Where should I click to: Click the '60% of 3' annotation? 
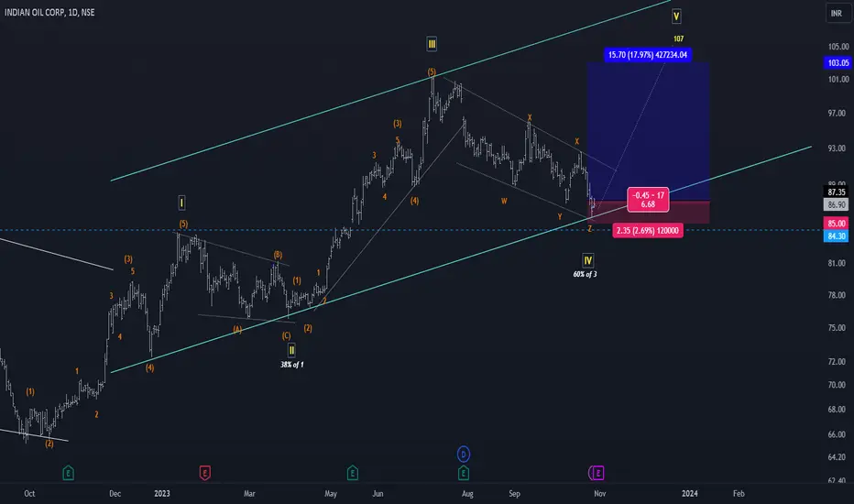(585, 274)
